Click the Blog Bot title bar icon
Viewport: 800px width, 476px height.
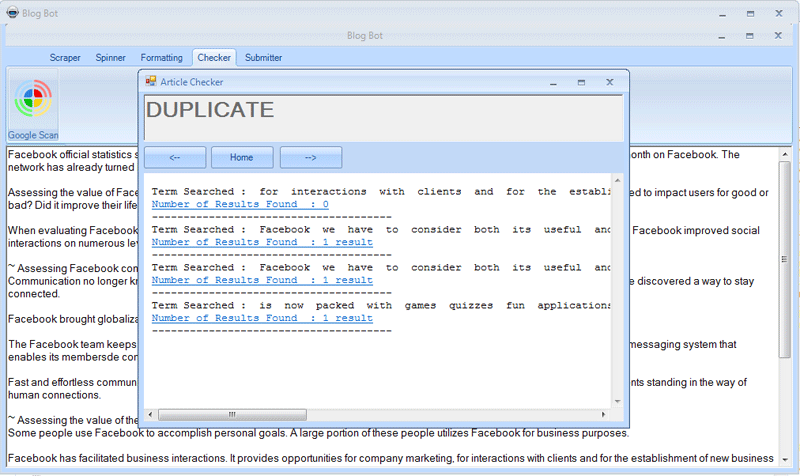(x=10, y=14)
